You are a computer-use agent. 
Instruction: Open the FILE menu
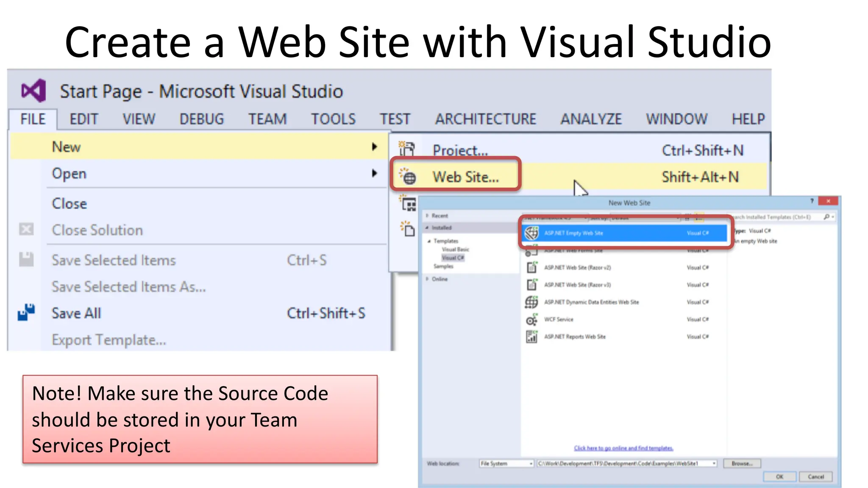click(x=33, y=119)
